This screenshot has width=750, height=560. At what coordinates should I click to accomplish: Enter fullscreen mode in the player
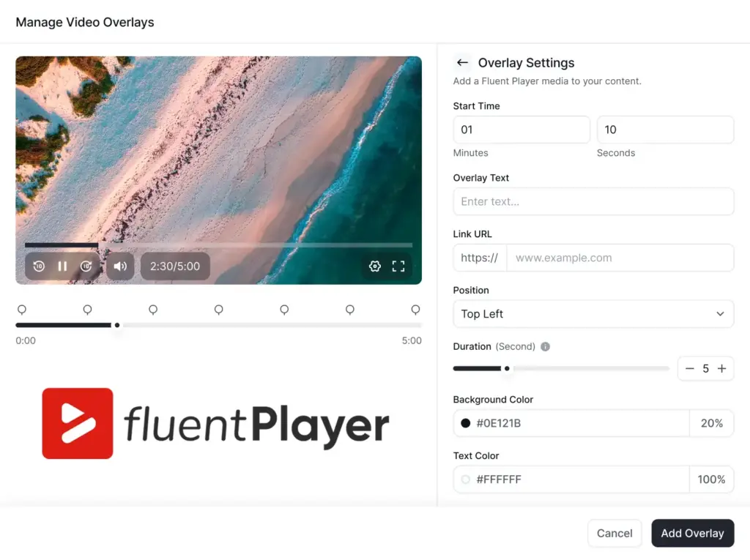pyautogui.click(x=398, y=266)
